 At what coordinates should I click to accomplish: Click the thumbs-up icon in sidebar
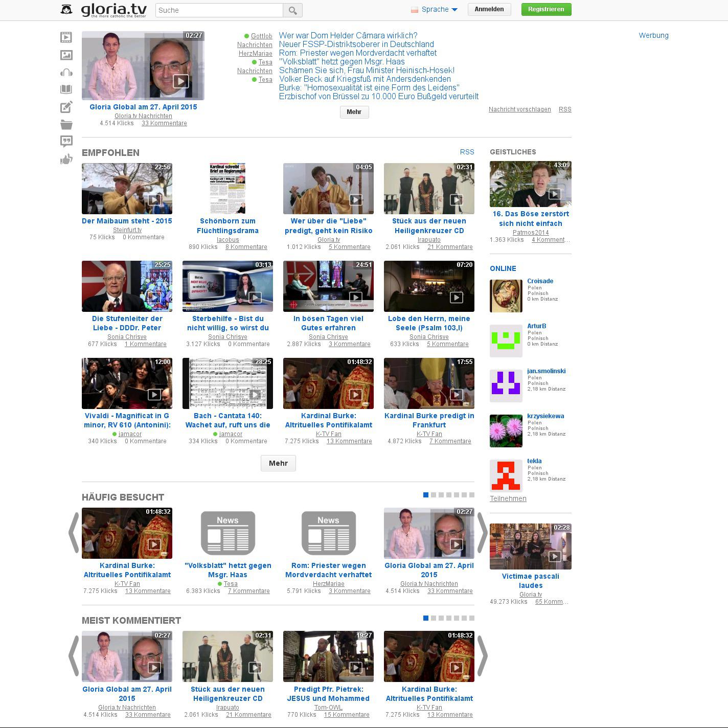tap(66, 160)
